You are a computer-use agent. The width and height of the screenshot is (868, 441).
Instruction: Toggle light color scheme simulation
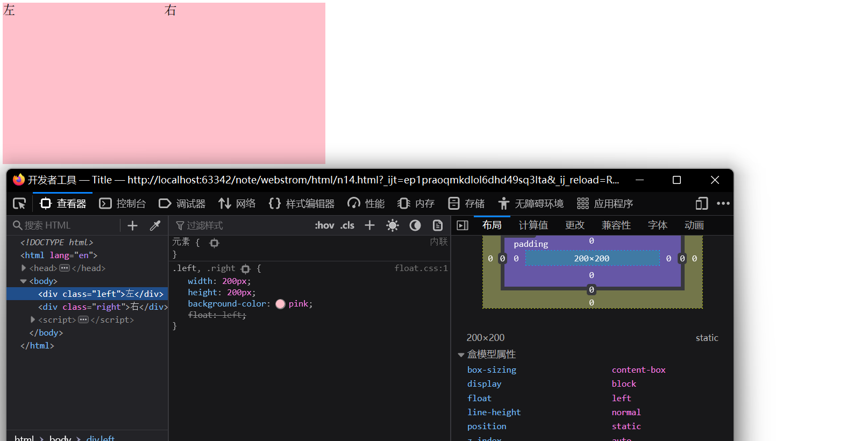[393, 225]
